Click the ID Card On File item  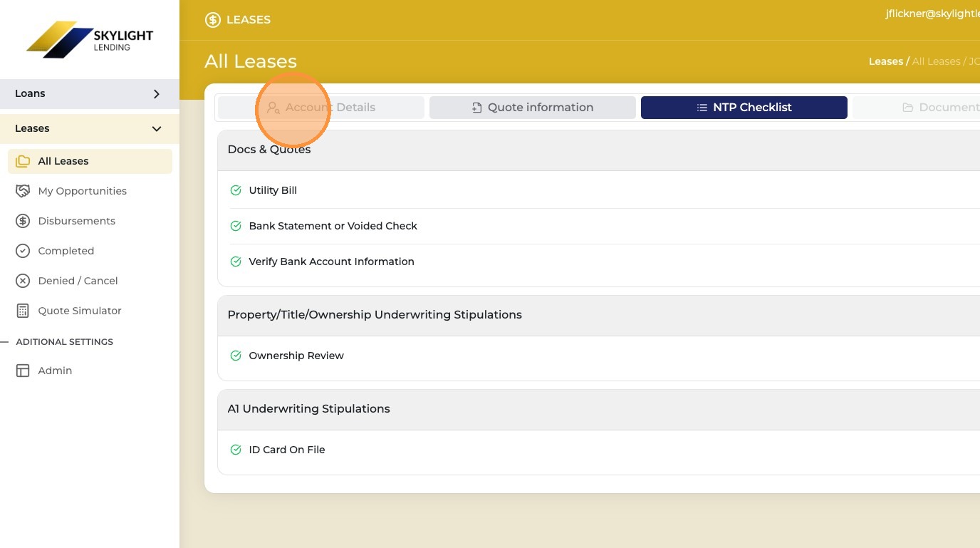point(287,450)
